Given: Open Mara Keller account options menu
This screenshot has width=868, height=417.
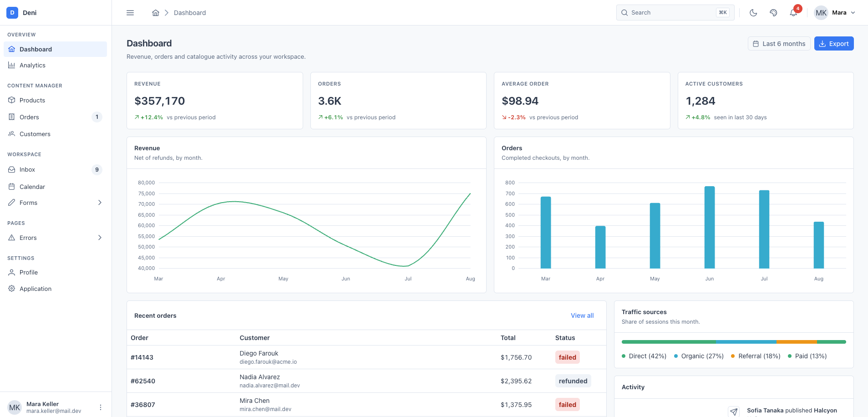Looking at the screenshot, I should pyautogui.click(x=101, y=407).
